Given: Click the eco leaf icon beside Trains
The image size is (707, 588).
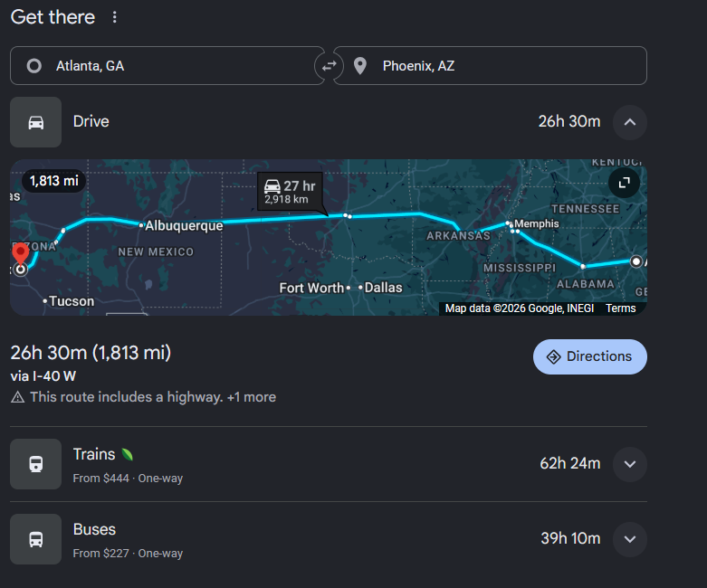Looking at the screenshot, I should [127, 455].
